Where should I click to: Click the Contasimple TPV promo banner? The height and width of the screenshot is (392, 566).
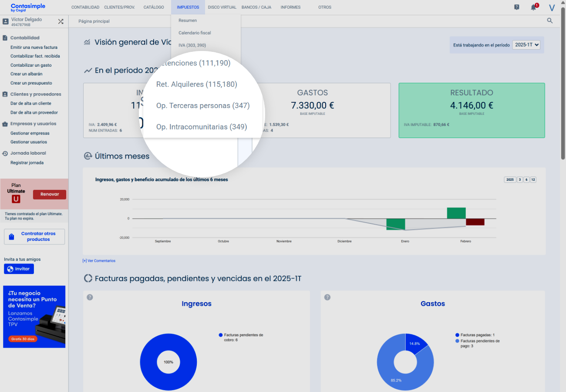point(34,317)
